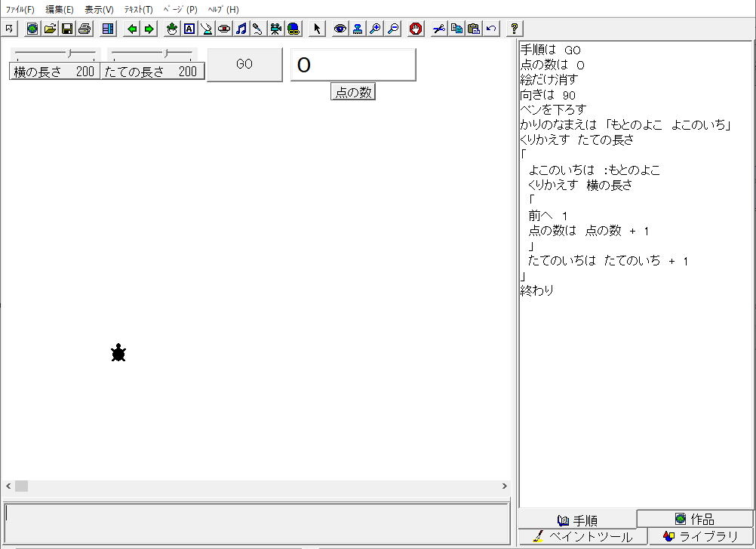Screen dimensions: 756x549
Task: Click the printer icon
Action: coord(85,29)
